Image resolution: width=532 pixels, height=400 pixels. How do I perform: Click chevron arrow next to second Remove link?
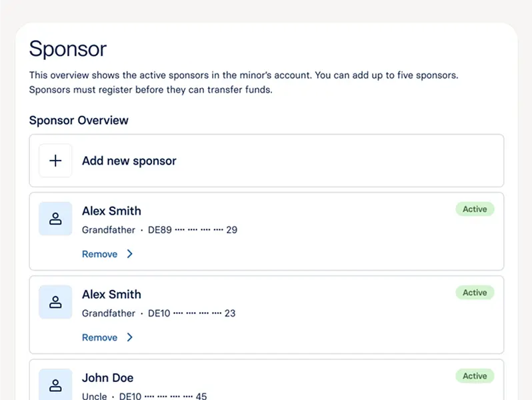pos(130,337)
